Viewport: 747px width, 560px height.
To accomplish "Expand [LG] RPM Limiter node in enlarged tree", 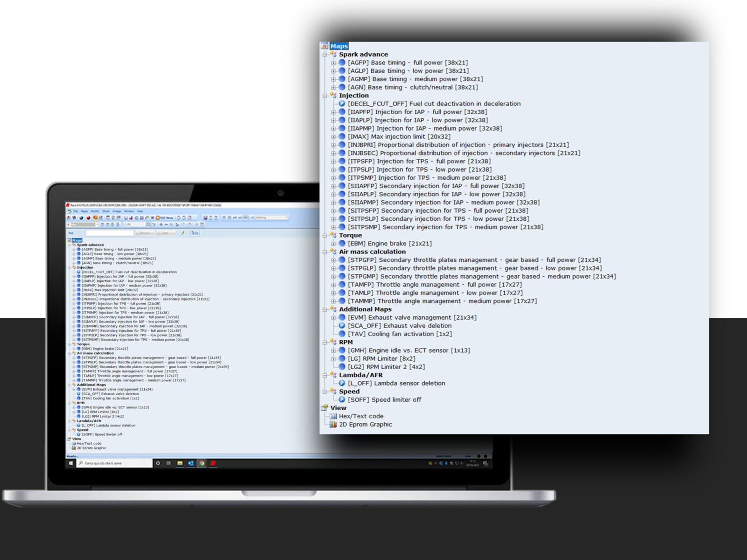I will [x=333, y=359].
